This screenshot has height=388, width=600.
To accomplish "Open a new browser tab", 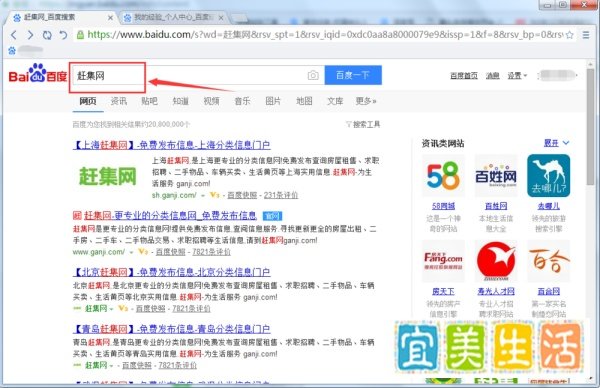I will [x=239, y=18].
